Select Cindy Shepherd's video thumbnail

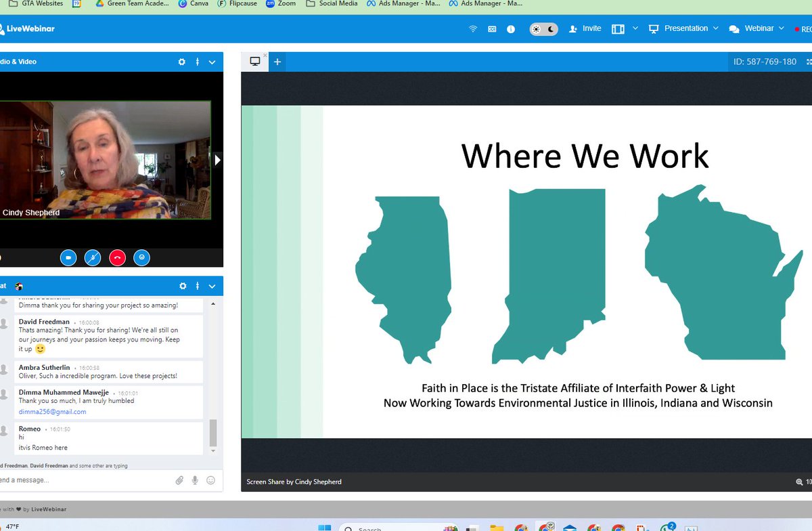click(x=105, y=161)
